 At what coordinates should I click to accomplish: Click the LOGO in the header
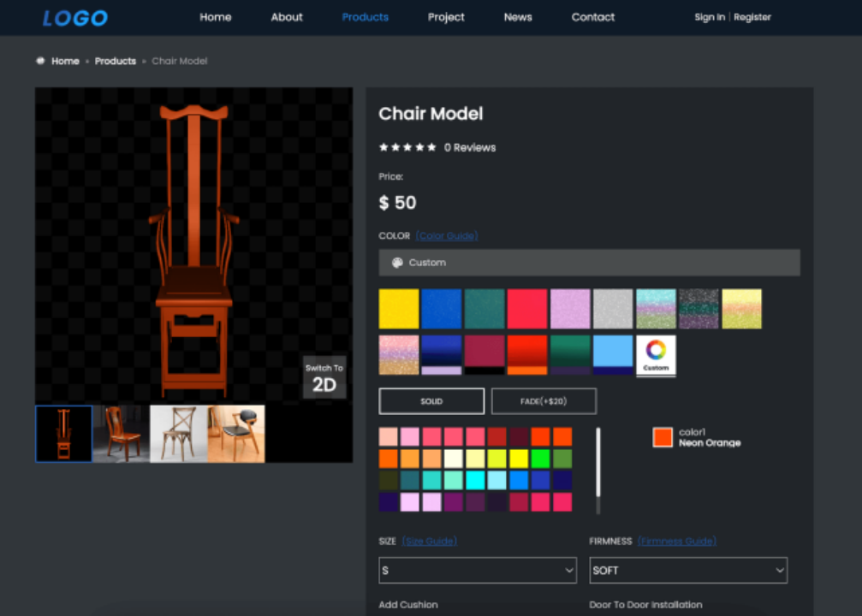point(75,18)
